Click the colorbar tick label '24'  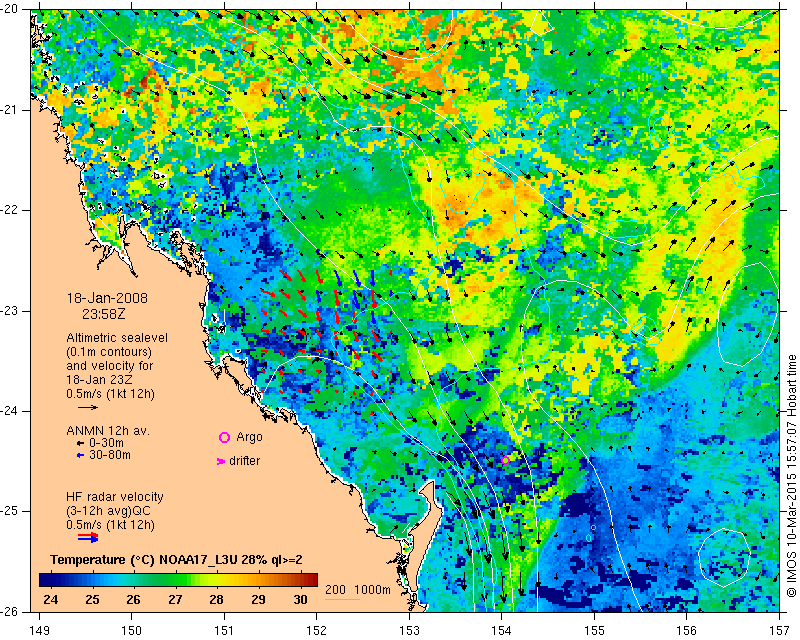51,600
